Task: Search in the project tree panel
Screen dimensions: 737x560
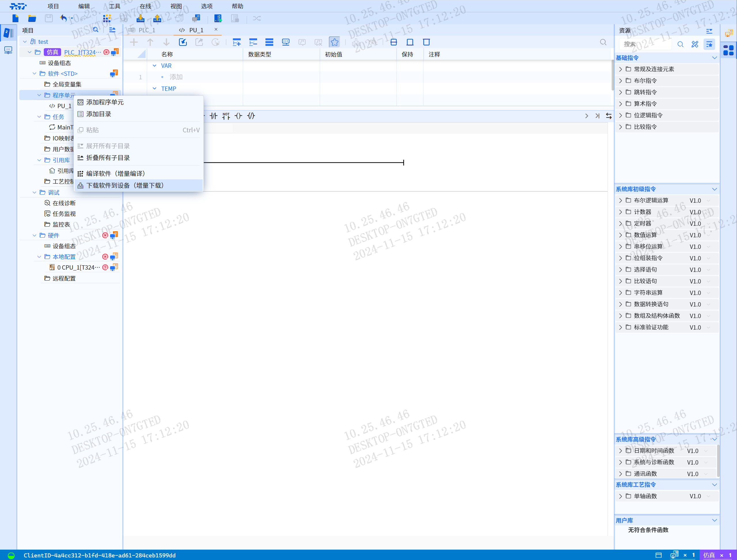Action: coord(96,30)
